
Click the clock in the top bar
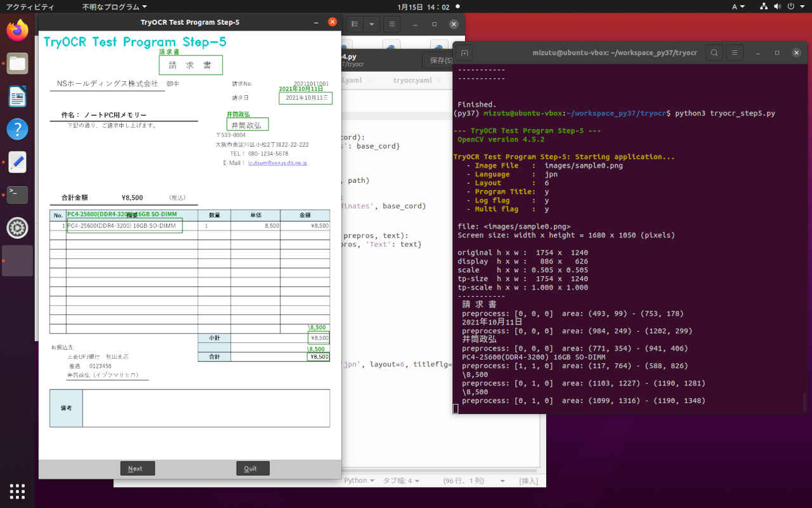pos(423,7)
